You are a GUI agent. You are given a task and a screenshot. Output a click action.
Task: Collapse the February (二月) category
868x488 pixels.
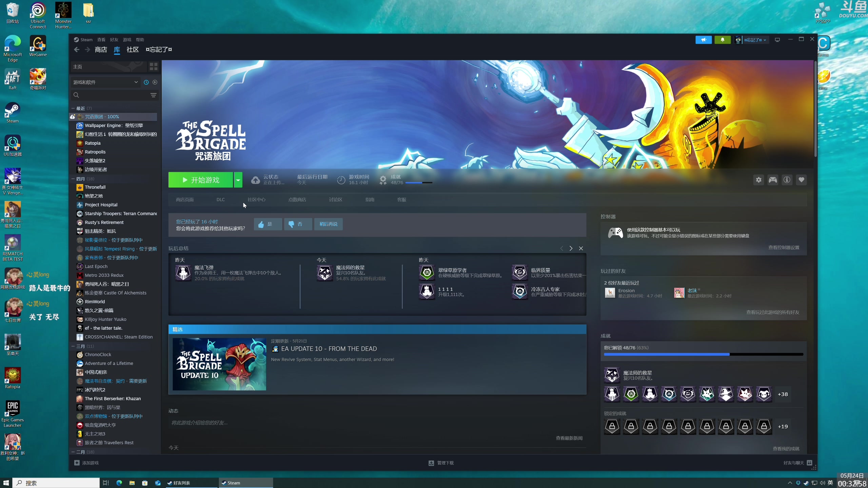(73, 452)
